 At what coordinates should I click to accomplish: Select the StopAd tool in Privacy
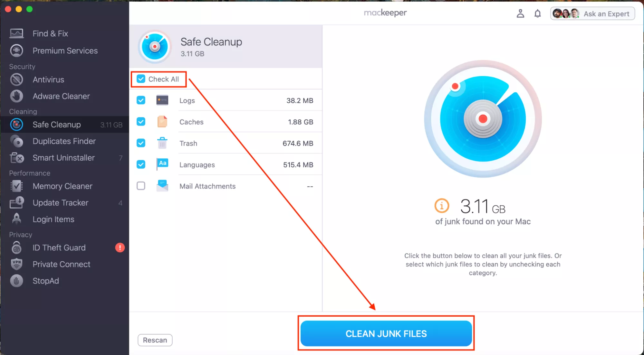tap(46, 281)
